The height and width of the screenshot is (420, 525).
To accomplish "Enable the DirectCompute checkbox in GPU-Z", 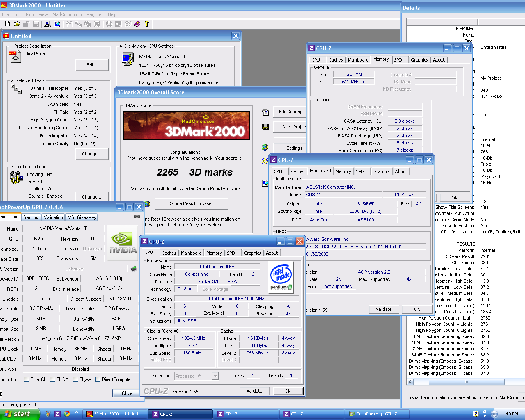I will point(98,379).
